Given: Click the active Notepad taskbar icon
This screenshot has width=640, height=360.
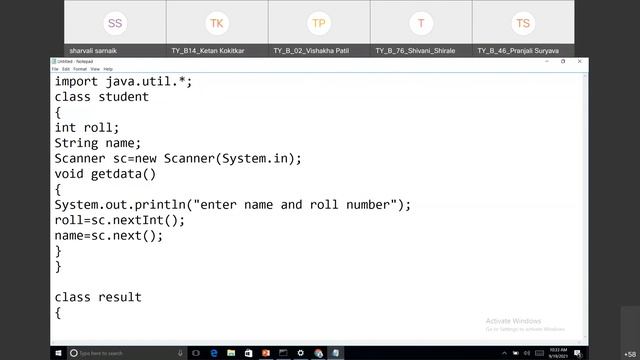Looking at the screenshot, I should (x=336, y=353).
